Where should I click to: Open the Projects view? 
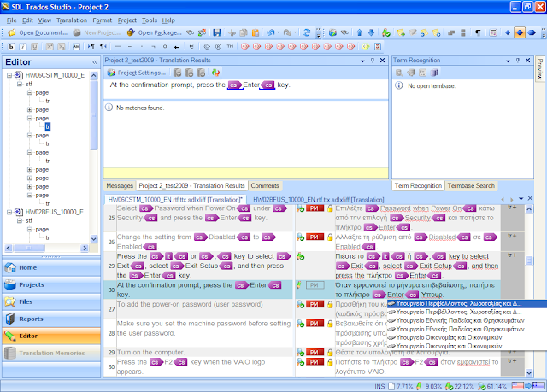coord(51,284)
